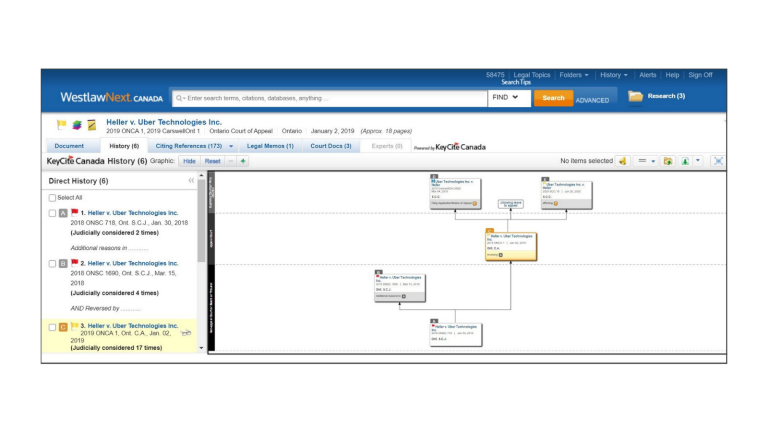Select 2018 ONSC 1690 node in graph
Viewport: 768px width, 432px height.
pyautogui.click(x=400, y=287)
